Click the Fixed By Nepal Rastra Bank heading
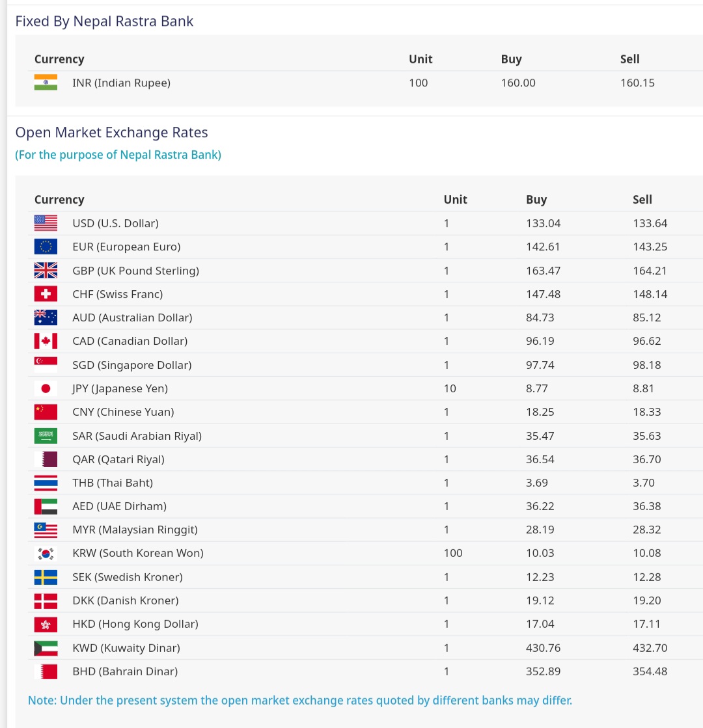This screenshot has width=703, height=728. coord(104,21)
